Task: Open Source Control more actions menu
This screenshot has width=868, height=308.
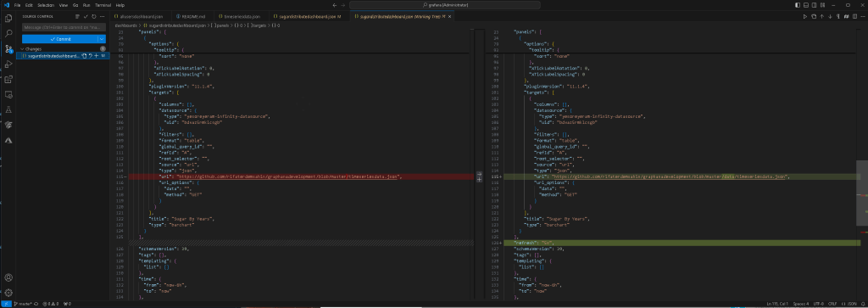Action: [102, 17]
